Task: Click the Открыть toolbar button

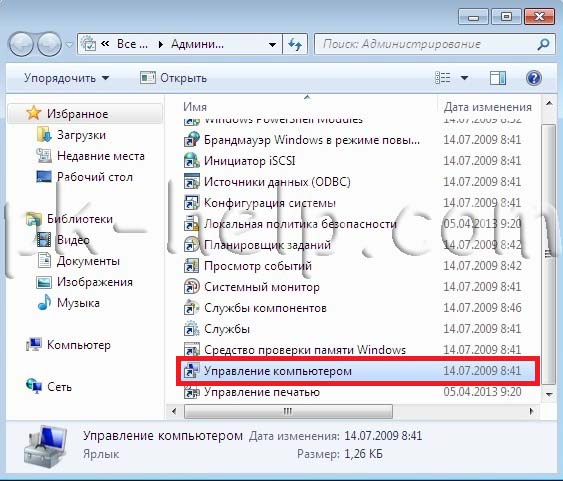Action: coord(173,78)
